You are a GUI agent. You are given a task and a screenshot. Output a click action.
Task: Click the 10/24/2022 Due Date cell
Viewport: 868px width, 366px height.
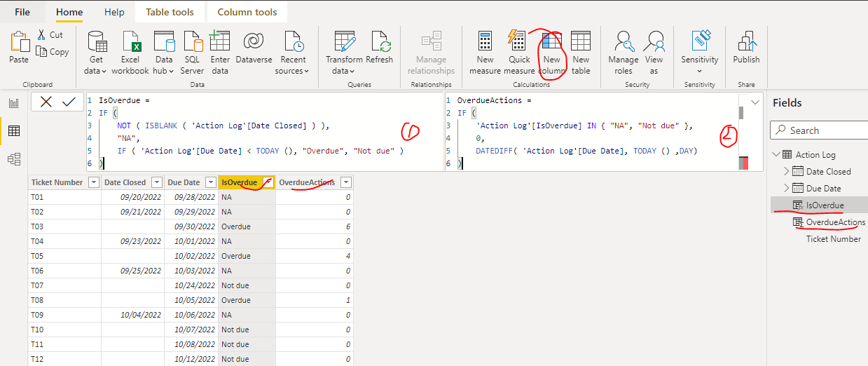pos(191,285)
